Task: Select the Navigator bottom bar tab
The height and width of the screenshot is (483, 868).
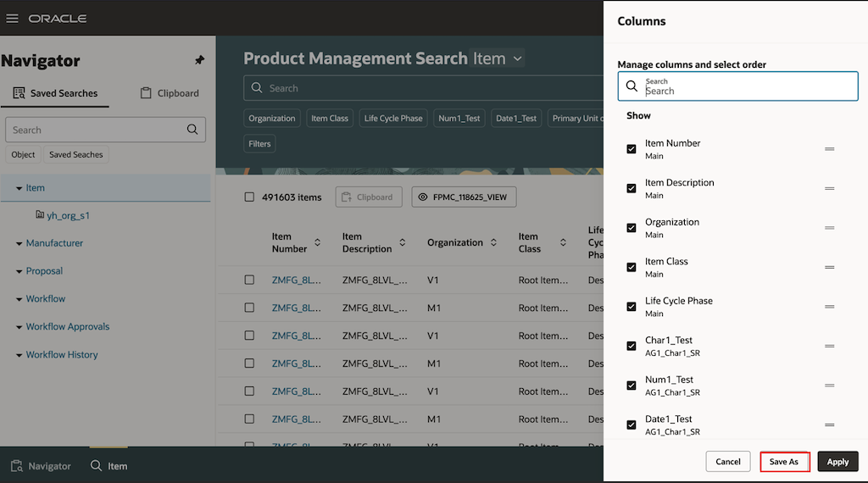Action: click(41, 466)
